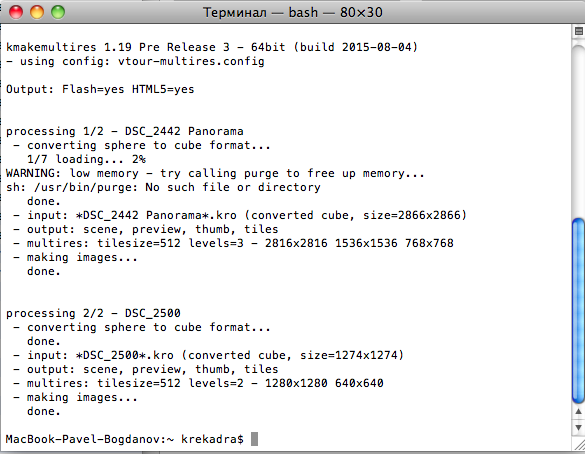Click the 'vtour-multires.config' text

click(191, 62)
